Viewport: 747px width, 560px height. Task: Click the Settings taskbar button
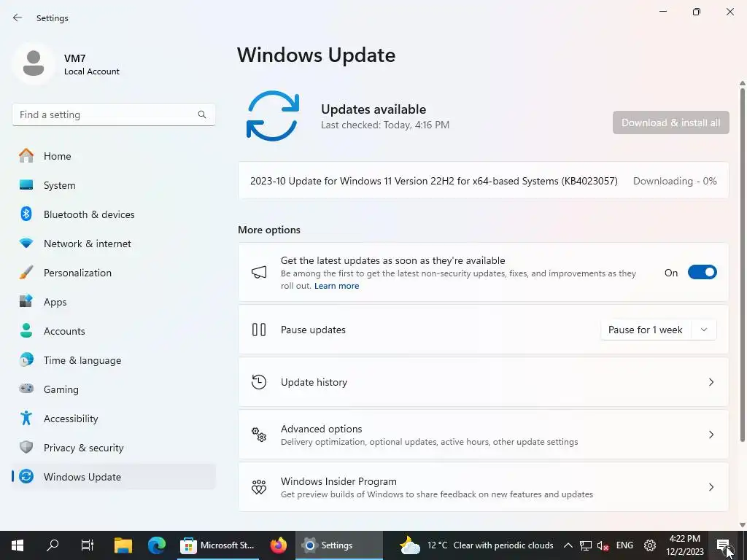coord(338,545)
